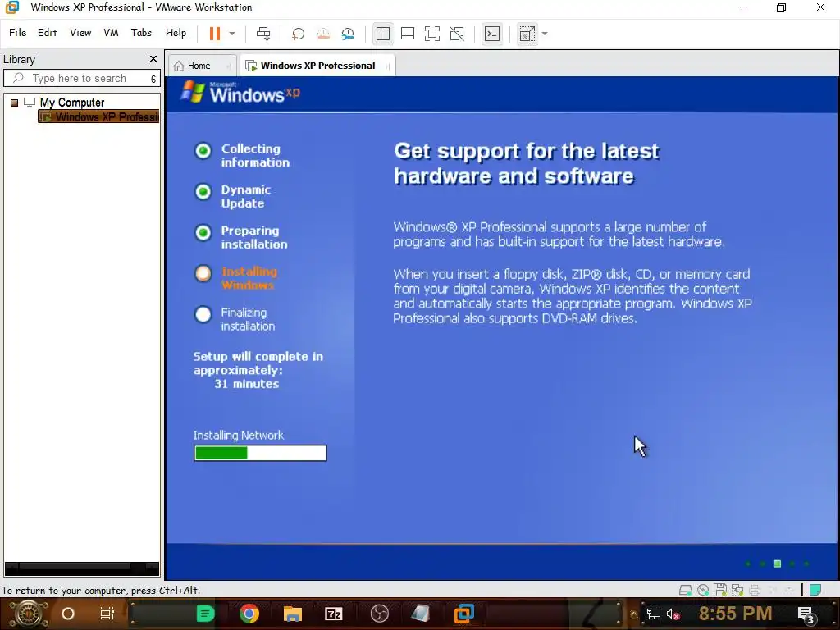
Task: Open the library search filter dropdown
Action: (x=153, y=79)
